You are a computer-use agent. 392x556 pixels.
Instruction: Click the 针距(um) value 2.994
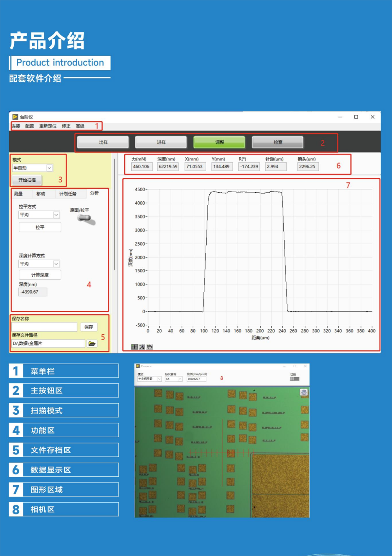[276, 167]
